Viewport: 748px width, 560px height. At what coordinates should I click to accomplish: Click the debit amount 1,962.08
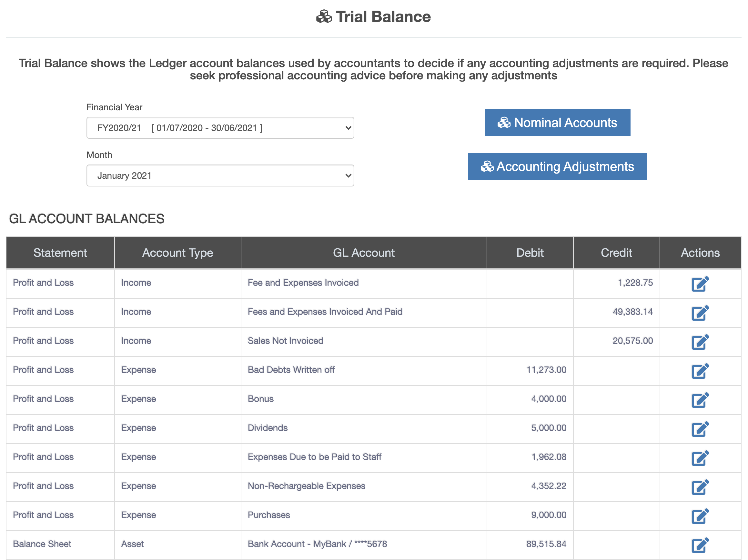pyautogui.click(x=549, y=457)
